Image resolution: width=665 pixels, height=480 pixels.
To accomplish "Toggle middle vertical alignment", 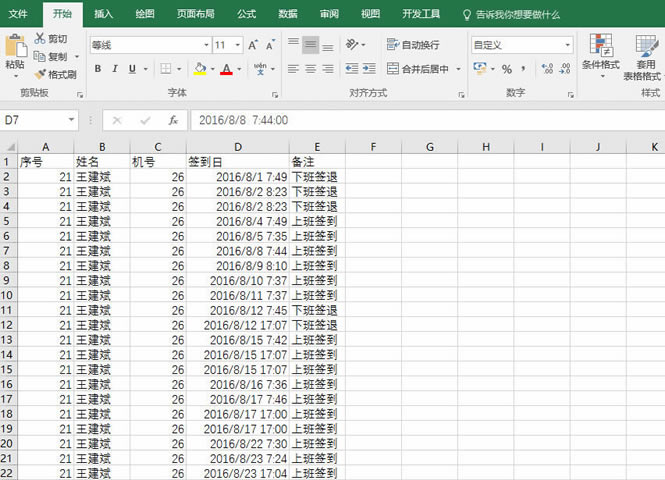I will (x=310, y=45).
